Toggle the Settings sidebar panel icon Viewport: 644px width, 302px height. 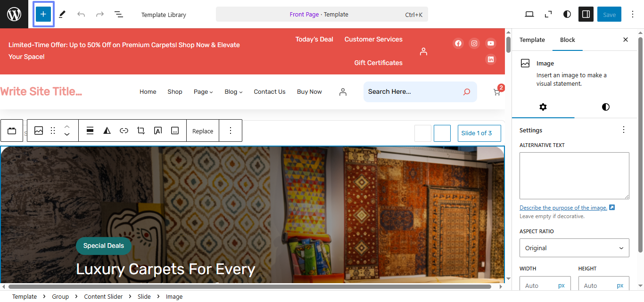pyautogui.click(x=586, y=15)
